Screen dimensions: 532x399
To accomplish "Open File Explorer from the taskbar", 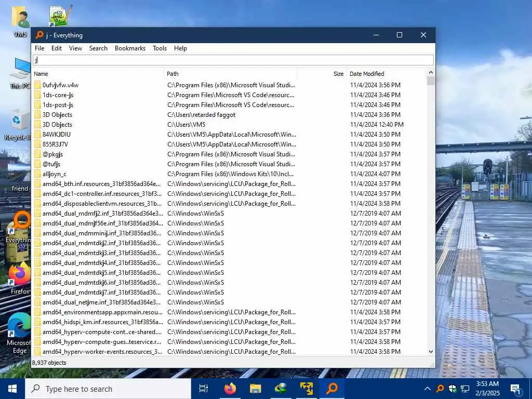I will pyautogui.click(x=255, y=389).
